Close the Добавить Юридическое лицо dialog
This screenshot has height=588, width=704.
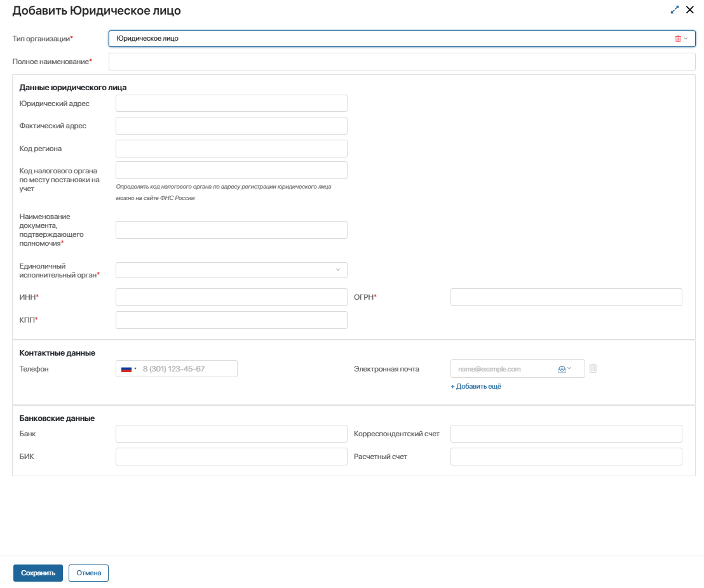(690, 10)
